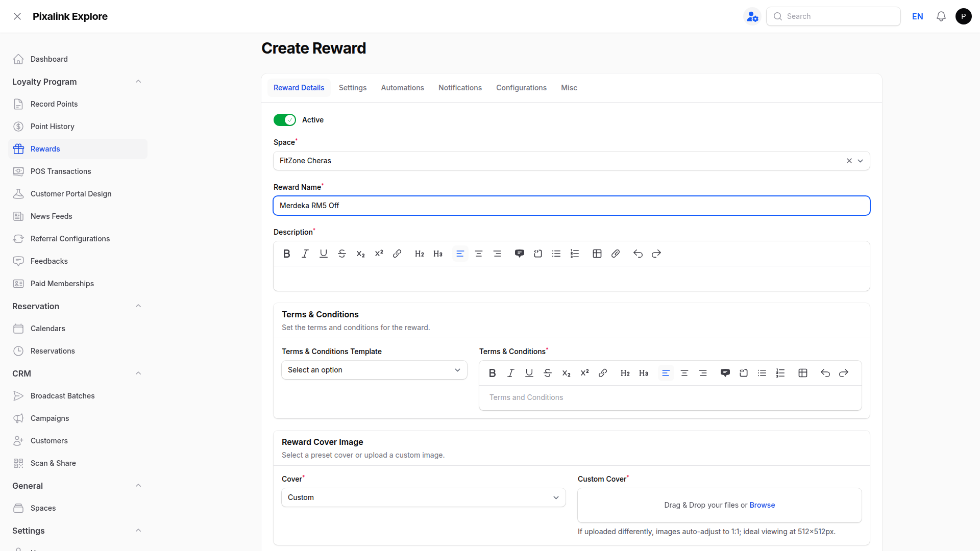This screenshot has height=551, width=980.
Task: Switch to the Automations tab
Action: point(403,88)
